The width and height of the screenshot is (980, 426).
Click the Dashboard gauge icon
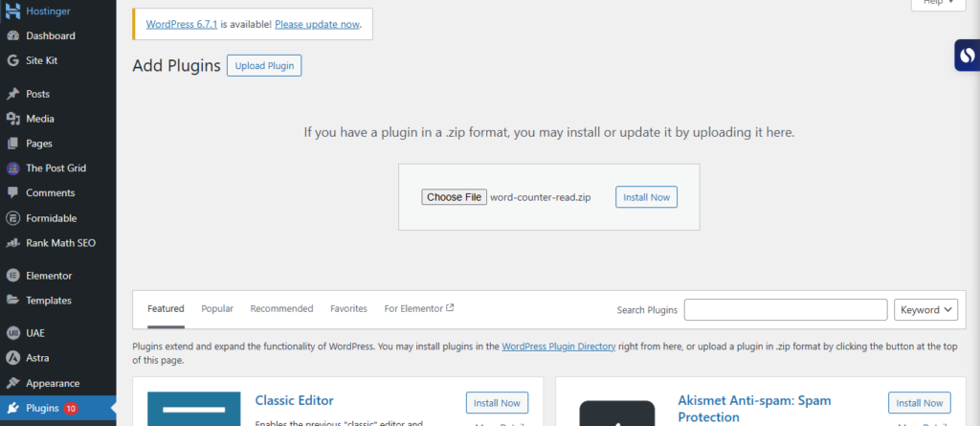click(x=12, y=35)
